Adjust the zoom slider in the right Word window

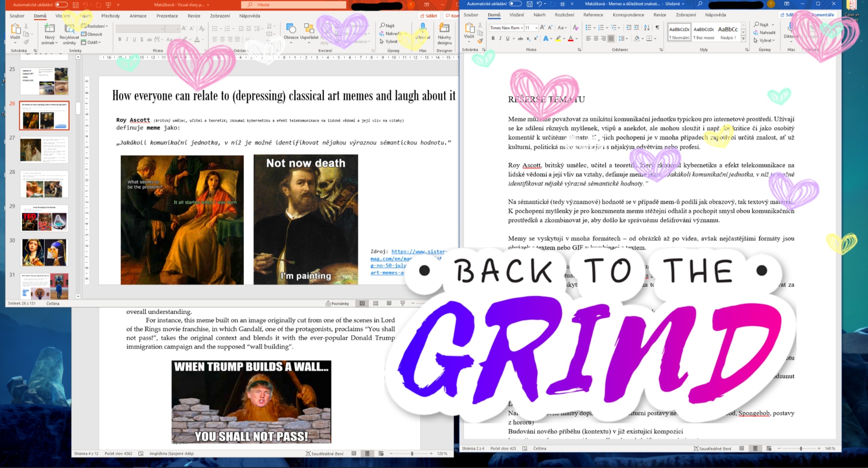(x=801, y=448)
